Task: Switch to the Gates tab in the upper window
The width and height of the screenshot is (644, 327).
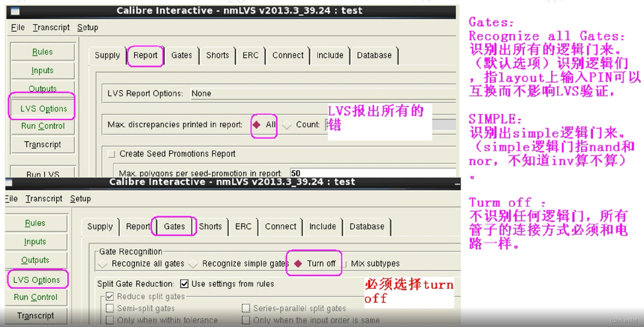Action: point(181,55)
